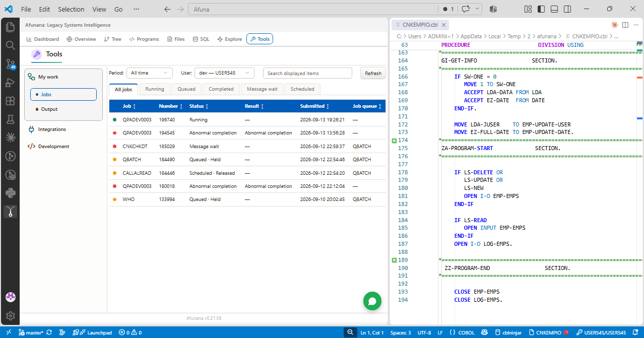This screenshot has height=338, width=644.
Task: Open the Testing flask view
Action: click(10, 119)
